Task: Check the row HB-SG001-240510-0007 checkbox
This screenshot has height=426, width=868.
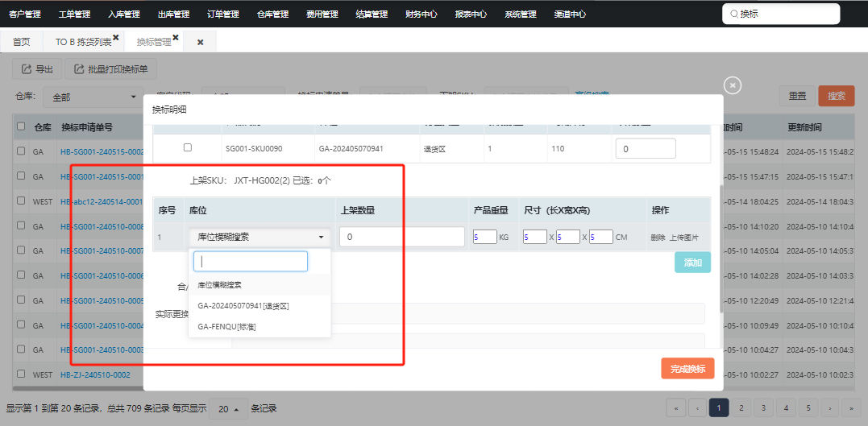Action: coord(21,250)
